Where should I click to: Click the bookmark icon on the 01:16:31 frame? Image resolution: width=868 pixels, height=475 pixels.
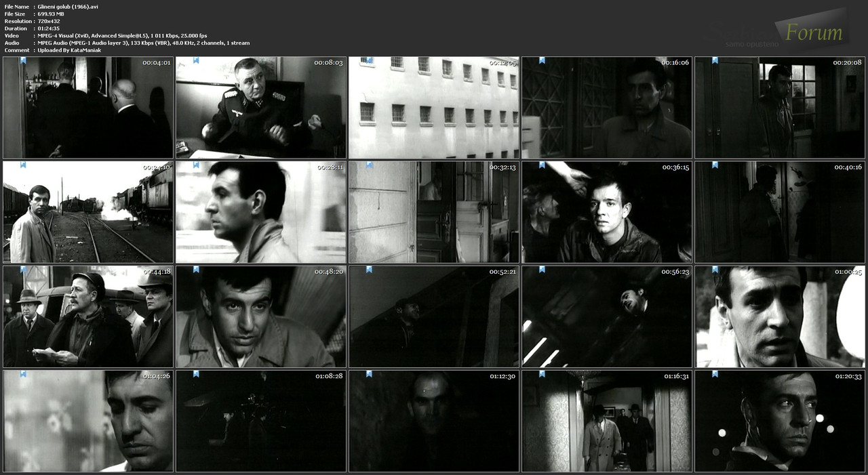[x=542, y=373]
